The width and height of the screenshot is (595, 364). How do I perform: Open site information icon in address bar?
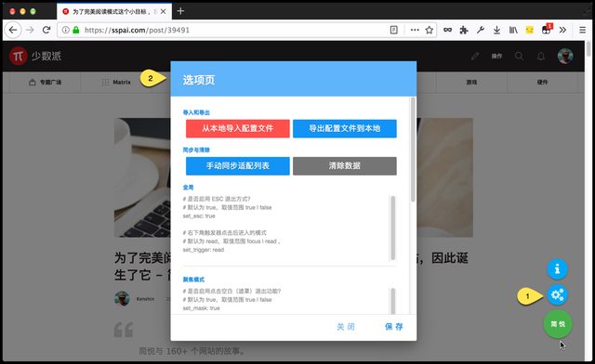click(66, 30)
